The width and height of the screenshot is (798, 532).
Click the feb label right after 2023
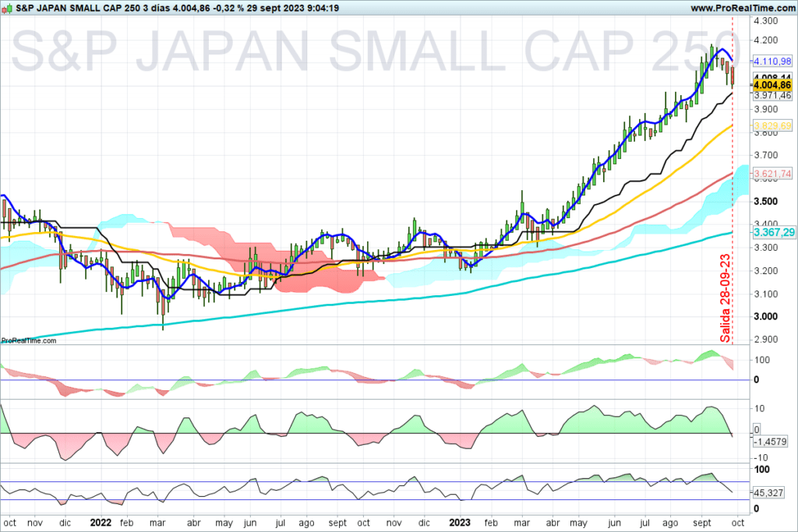point(491,523)
